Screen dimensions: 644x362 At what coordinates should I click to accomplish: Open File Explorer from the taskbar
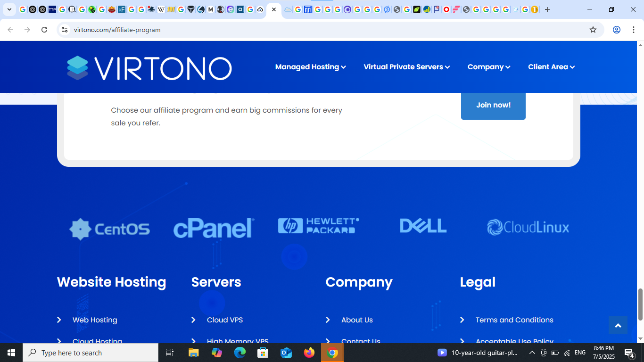click(194, 353)
